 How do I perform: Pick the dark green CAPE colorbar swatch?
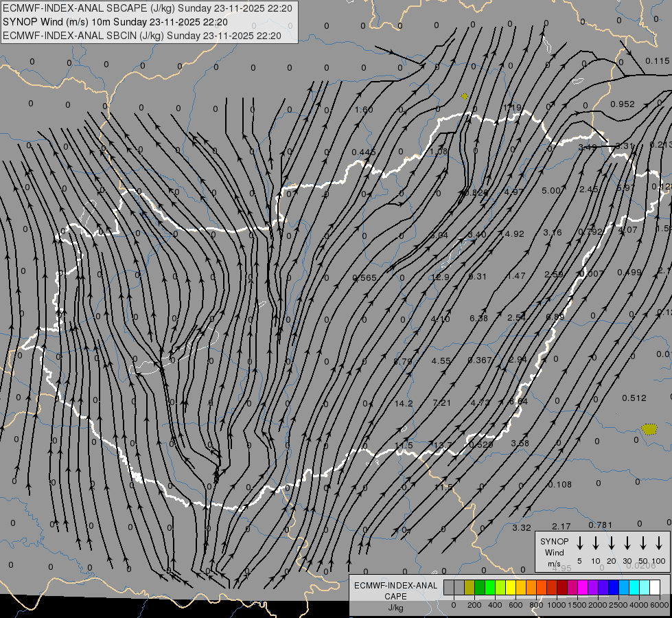click(x=480, y=588)
